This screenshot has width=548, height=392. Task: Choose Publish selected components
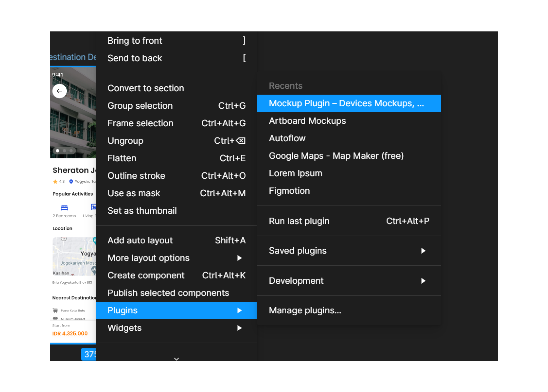pyautogui.click(x=177, y=293)
